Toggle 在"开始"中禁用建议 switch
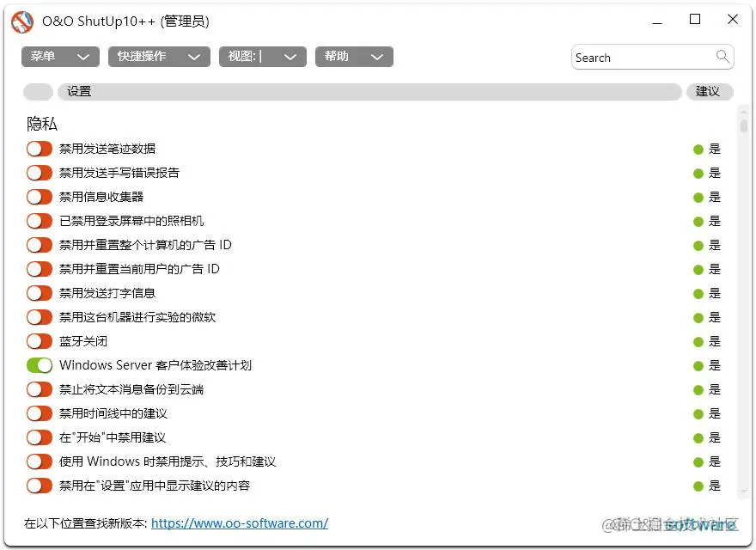The image size is (756, 550). pyautogui.click(x=39, y=437)
